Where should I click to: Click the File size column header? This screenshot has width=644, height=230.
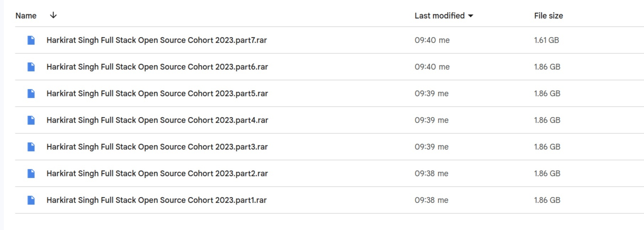[548, 16]
